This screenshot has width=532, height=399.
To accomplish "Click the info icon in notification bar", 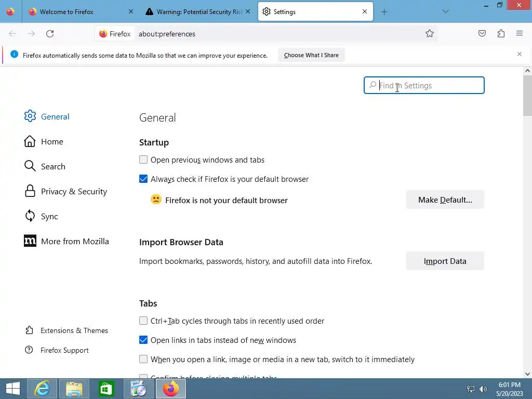I will coord(14,54).
